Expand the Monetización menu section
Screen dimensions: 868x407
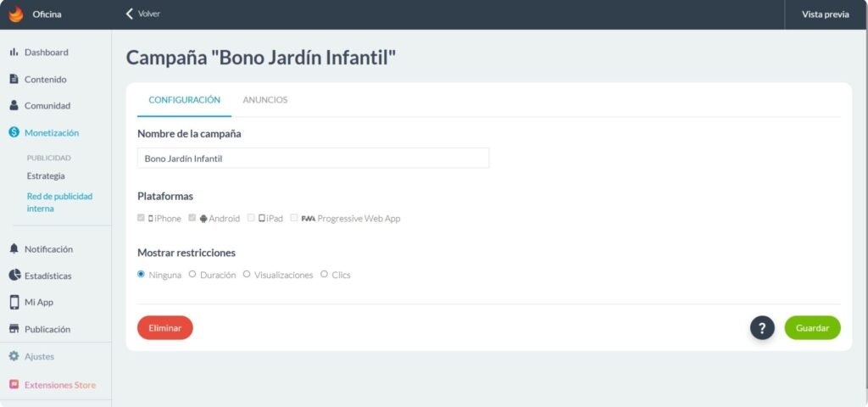pyautogui.click(x=51, y=132)
